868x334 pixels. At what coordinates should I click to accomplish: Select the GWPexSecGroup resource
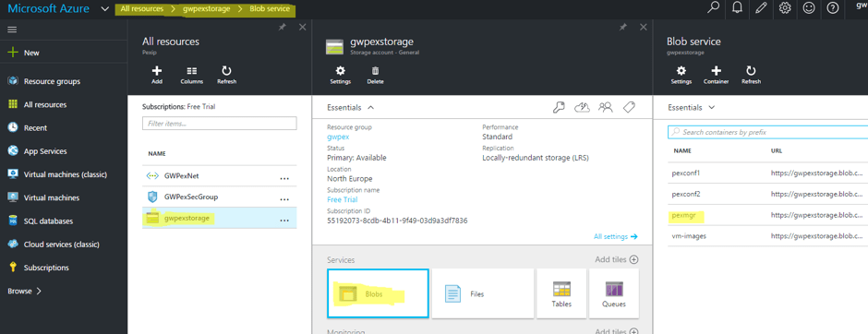coord(219,197)
